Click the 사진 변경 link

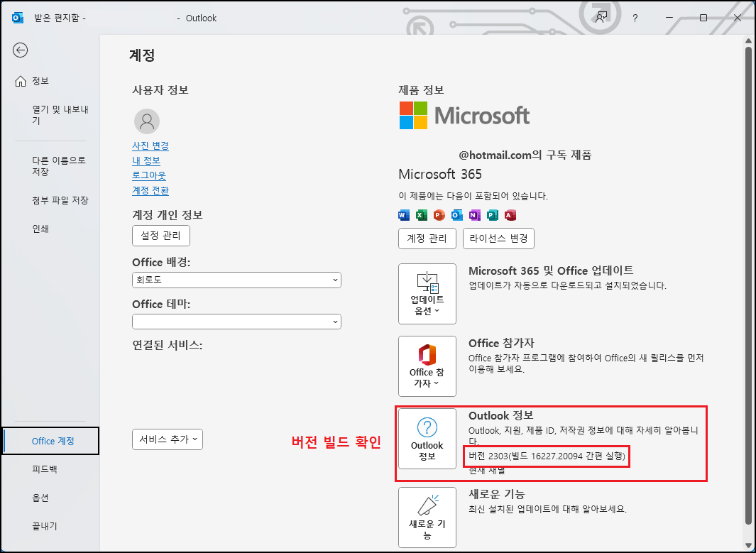tap(150, 146)
